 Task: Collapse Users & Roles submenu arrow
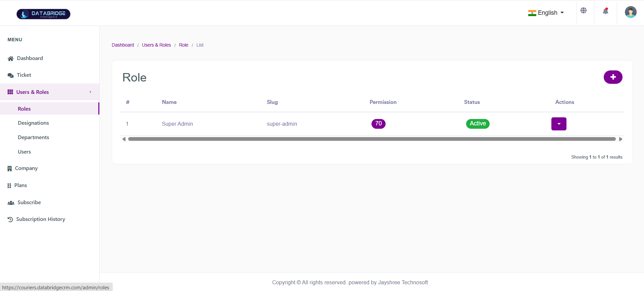pos(90,92)
